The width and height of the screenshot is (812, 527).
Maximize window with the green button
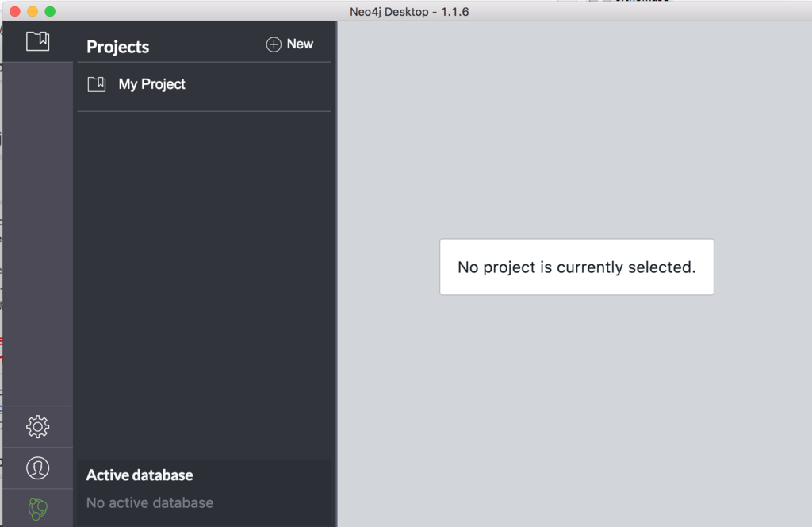click(x=50, y=11)
